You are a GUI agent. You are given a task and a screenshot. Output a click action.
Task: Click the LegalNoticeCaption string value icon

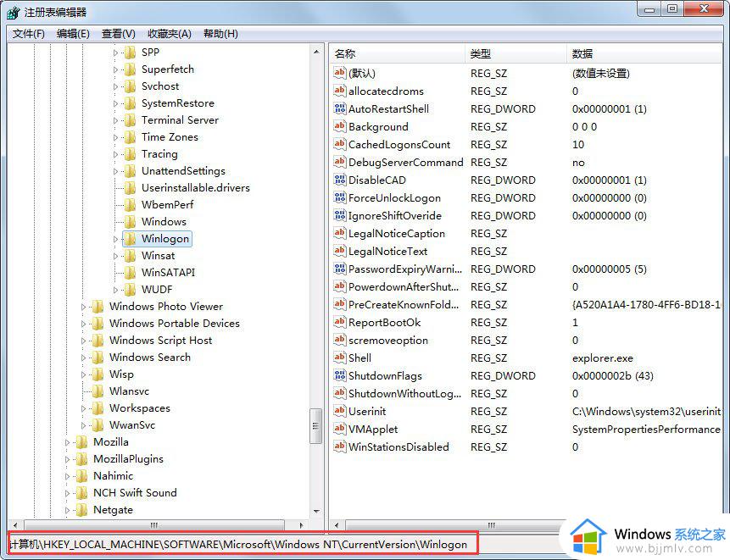[340, 233]
